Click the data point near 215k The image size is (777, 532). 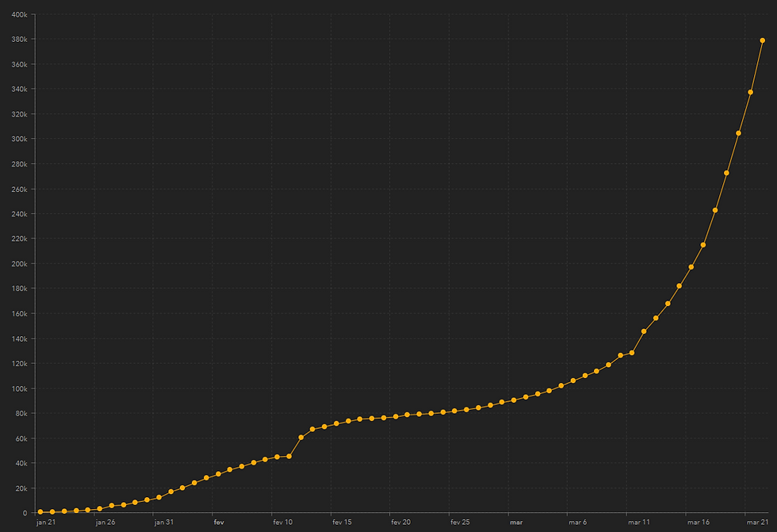(702, 245)
